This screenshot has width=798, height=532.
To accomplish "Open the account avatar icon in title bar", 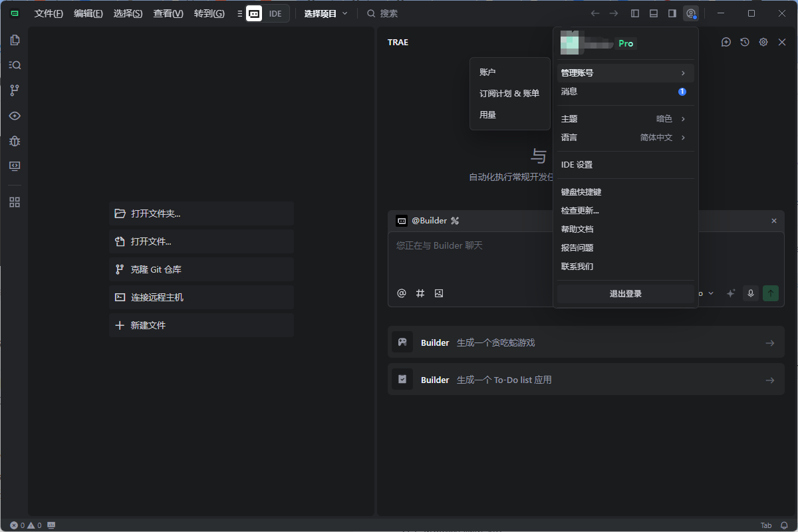I will tap(691, 13).
